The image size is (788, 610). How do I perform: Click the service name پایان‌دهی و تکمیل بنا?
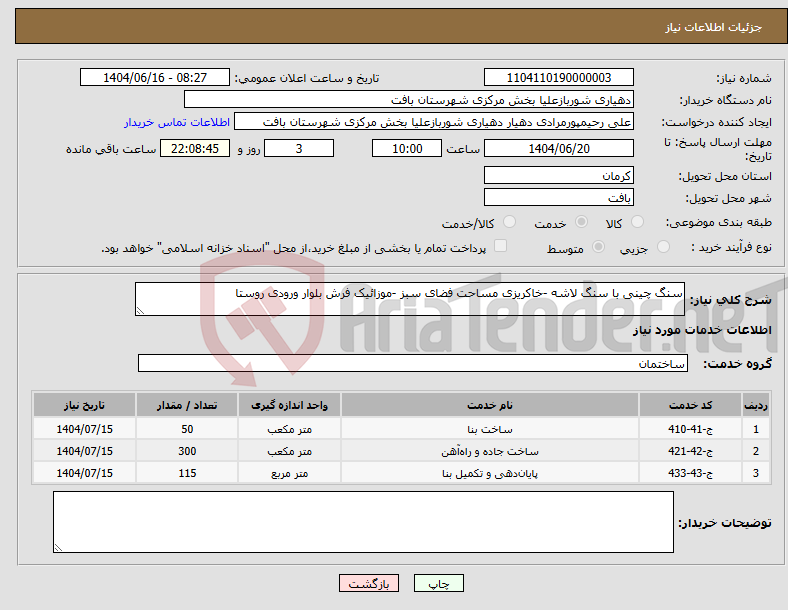(x=489, y=473)
